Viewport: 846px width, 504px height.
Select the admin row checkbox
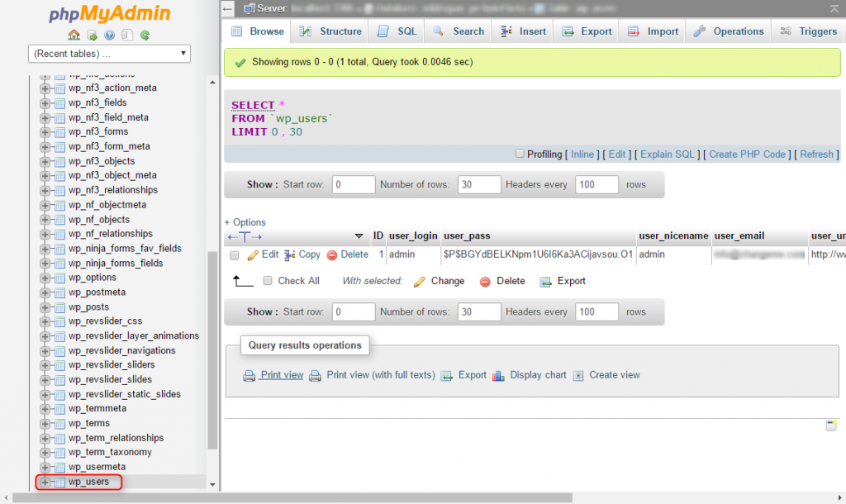[x=234, y=255]
